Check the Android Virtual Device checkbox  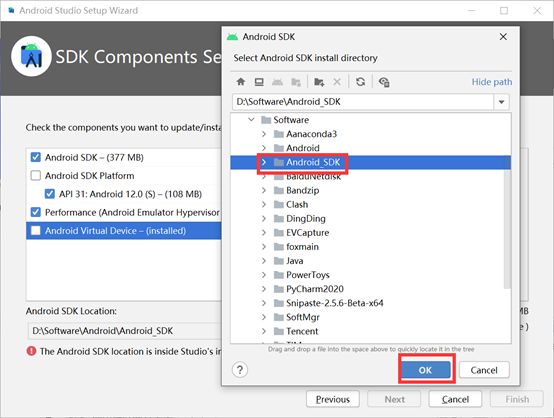[36, 230]
